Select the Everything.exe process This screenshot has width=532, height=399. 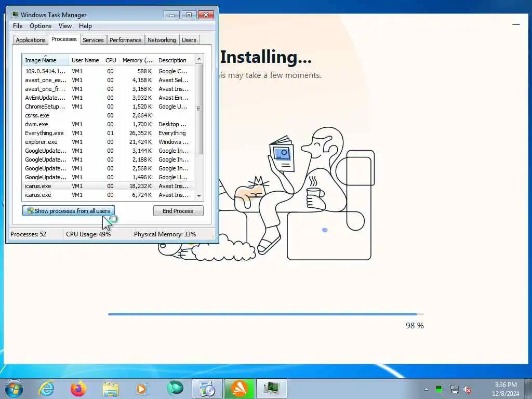[108, 133]
